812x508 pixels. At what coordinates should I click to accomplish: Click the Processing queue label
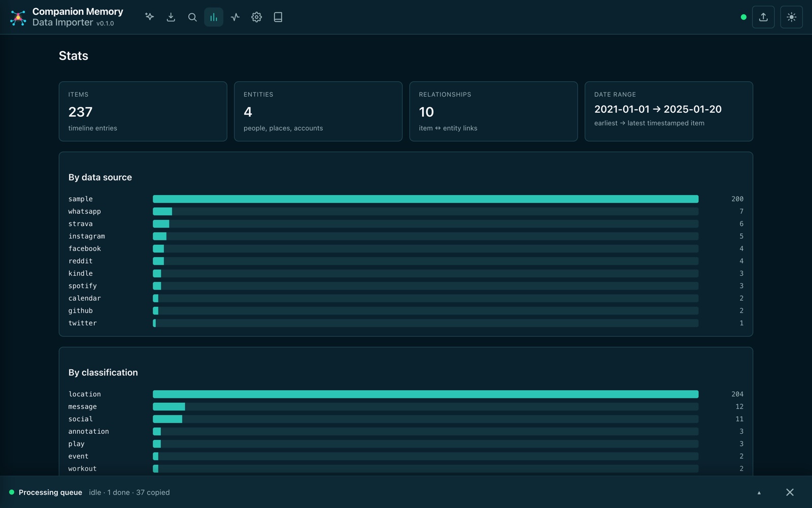pos(50,492)
